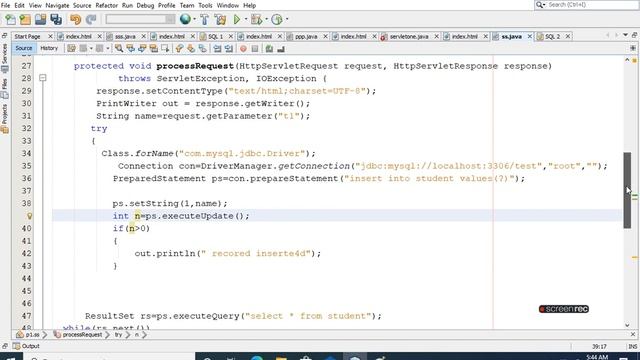Switch to the servletone.java tab

pyautogui.click(x=409, y=36)
